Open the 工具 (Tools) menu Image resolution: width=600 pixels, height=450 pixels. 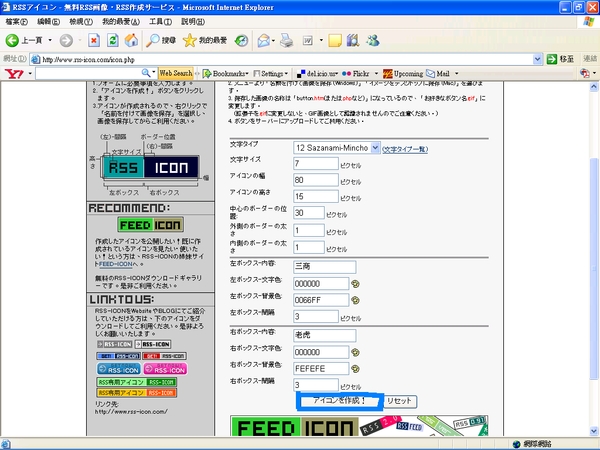[160, 22]
